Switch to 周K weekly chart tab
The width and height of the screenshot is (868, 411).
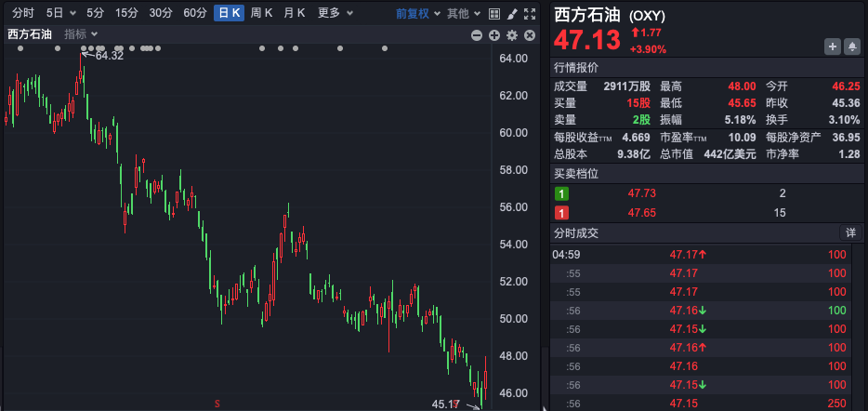click(x=261, y=13)
